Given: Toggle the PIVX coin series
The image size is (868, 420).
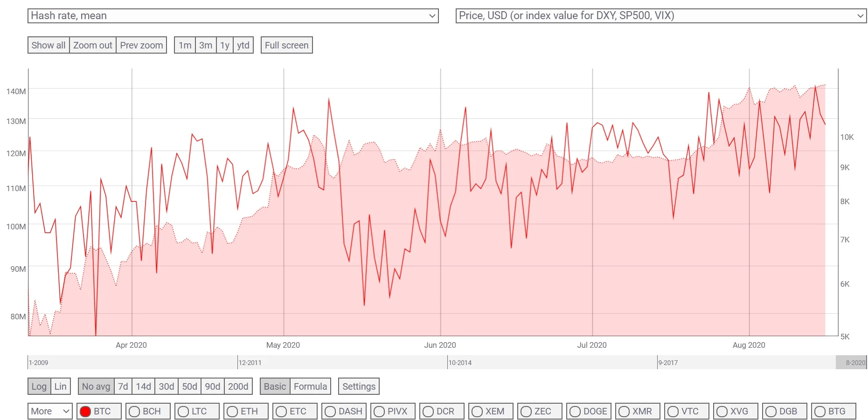Looking at the screenshot, I should [393, 411].
